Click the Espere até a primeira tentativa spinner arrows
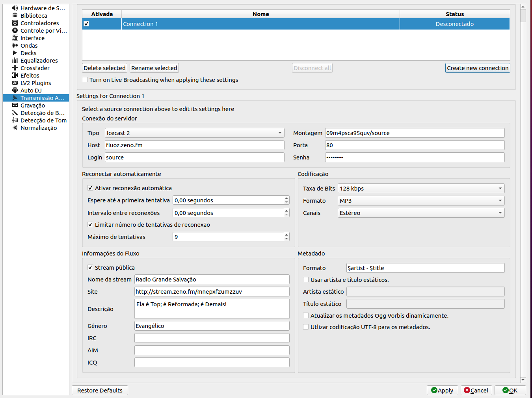This screenshot has width=532, height=398. click(x=286, y=200)
